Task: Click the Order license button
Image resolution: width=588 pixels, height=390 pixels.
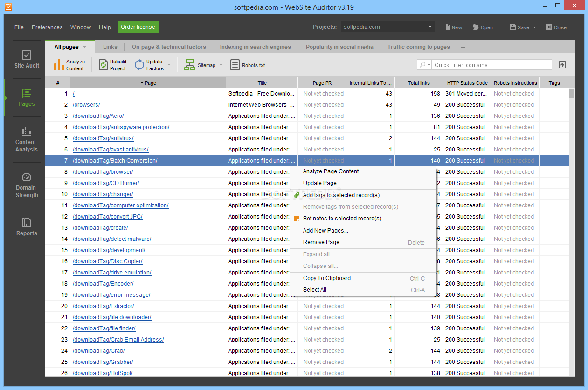Action: tap(138, 27)
